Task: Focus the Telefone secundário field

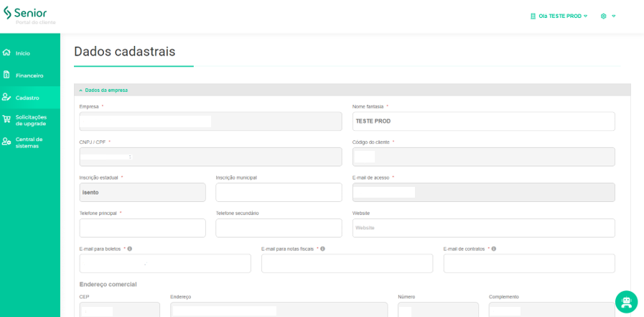Action: (x=279, y=228)
